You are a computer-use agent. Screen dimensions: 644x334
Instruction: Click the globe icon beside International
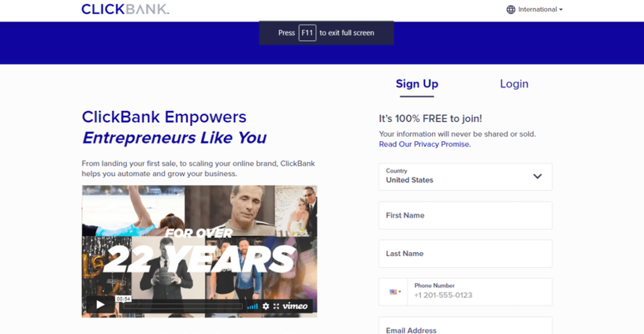click(511, 9)
